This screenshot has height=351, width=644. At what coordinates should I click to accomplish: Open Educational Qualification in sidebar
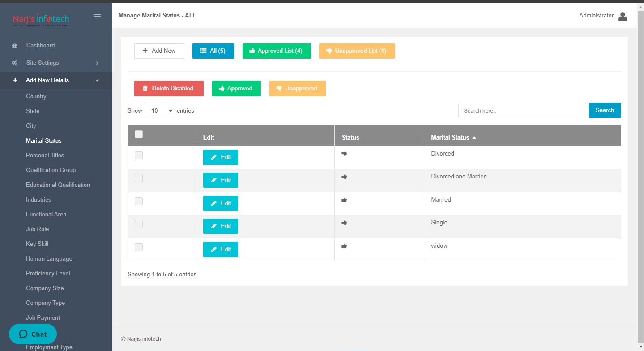(x=58, y=185)
